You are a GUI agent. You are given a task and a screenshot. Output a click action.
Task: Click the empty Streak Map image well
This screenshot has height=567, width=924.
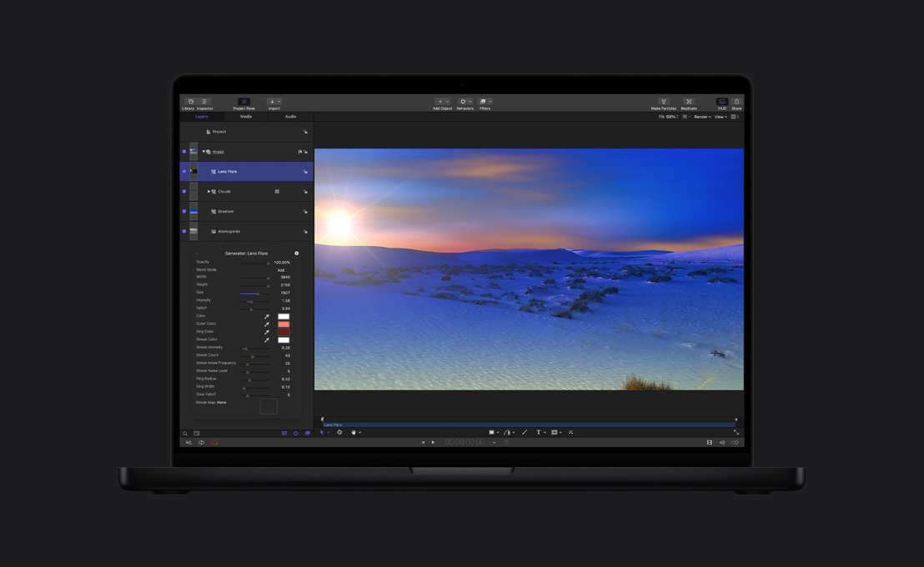coord(269,406)
